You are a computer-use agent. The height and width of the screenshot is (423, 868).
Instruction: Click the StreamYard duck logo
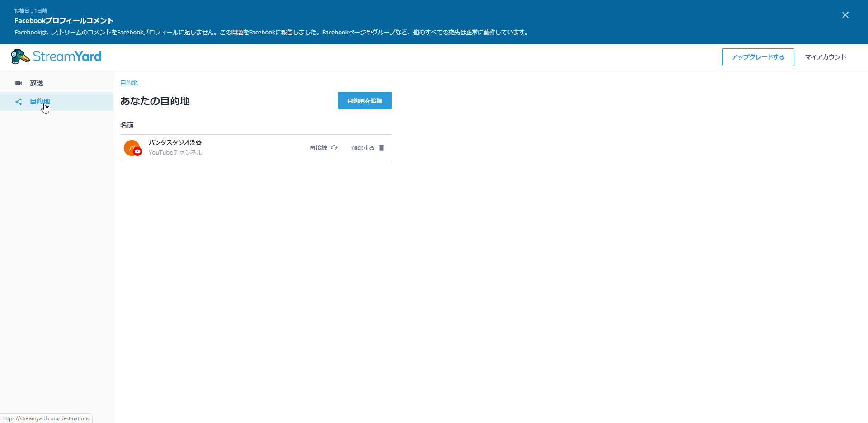[20, 56]
